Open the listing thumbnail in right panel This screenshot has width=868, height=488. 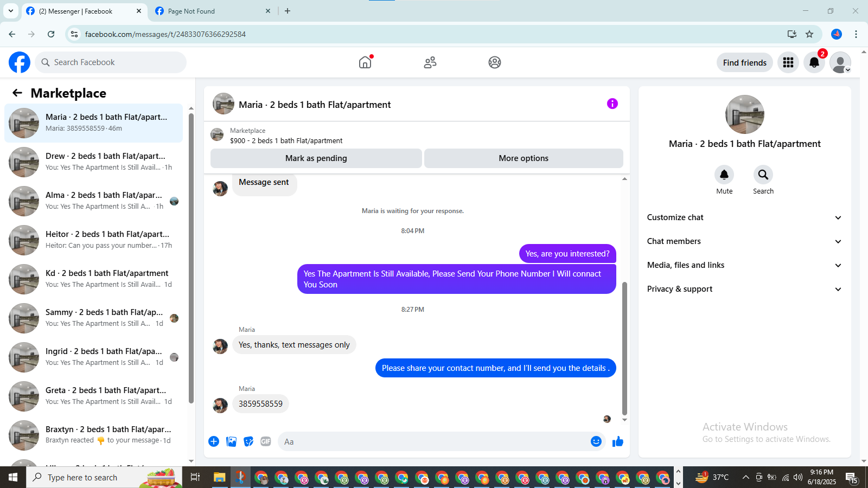pos(745,114)
